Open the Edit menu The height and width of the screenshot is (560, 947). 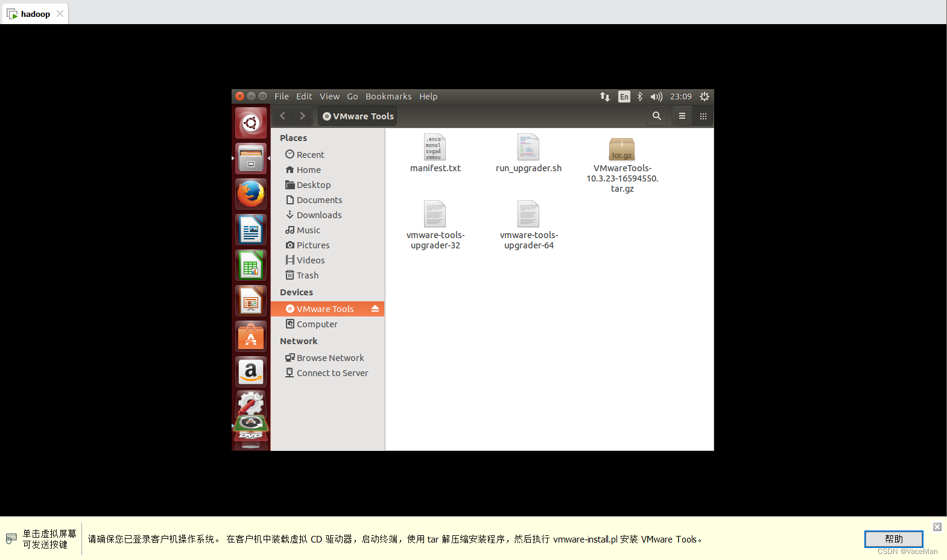304,96
